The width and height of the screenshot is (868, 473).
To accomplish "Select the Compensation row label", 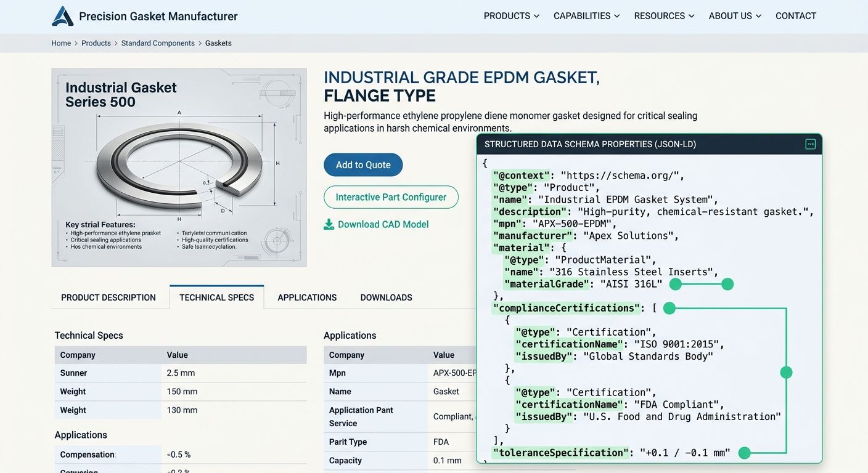I will 88,455.
